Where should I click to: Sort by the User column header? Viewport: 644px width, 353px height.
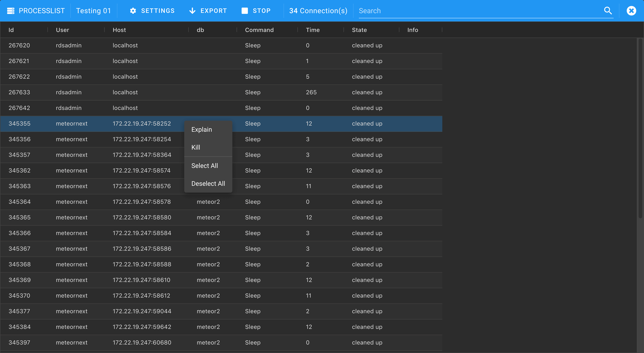[x=62, y=30]
